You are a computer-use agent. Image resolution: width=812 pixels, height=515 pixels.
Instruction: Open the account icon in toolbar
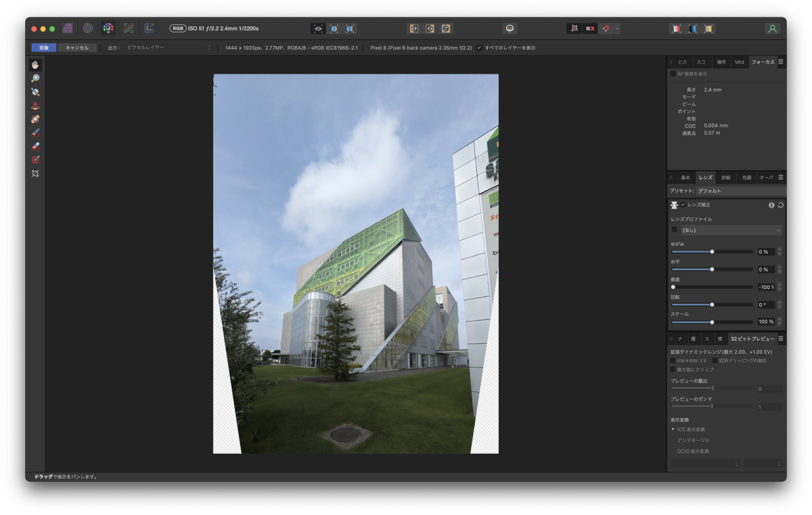click(x=772, y=28)
